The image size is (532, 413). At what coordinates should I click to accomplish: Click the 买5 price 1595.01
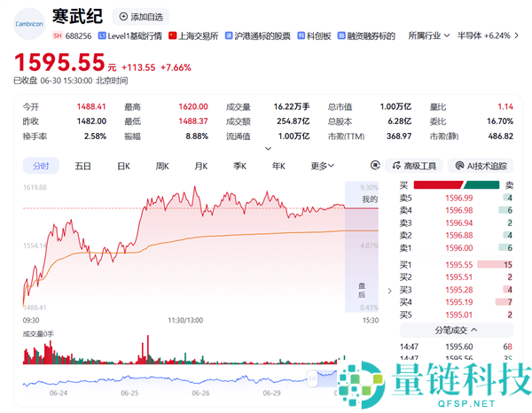[459, 315]
